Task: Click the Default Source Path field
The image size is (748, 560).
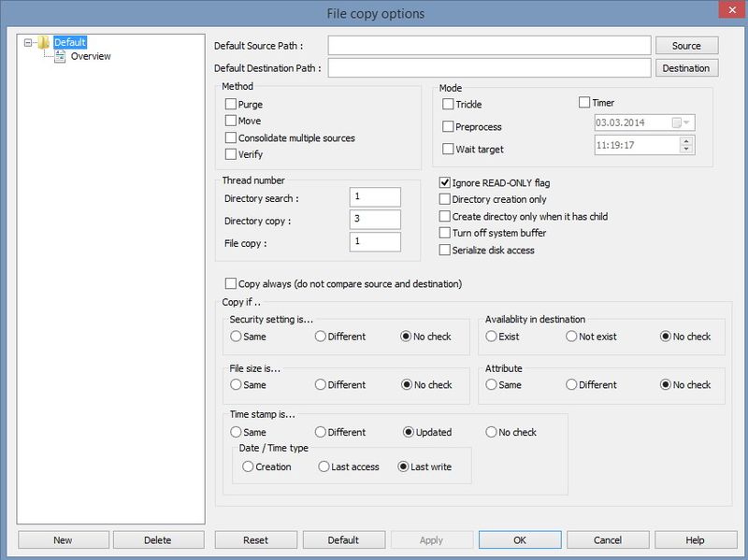Action: 488,46
